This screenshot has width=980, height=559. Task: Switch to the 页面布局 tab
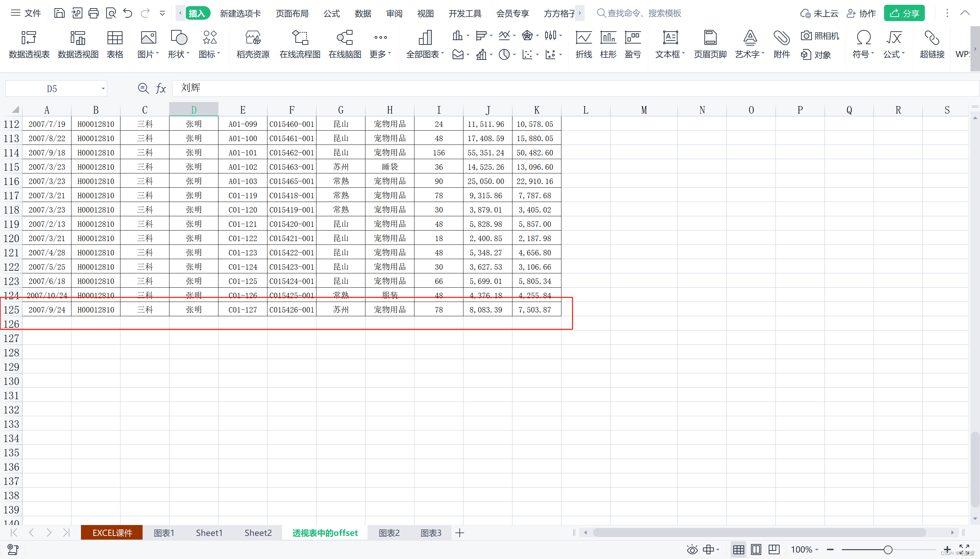click(x=292, y=14)
